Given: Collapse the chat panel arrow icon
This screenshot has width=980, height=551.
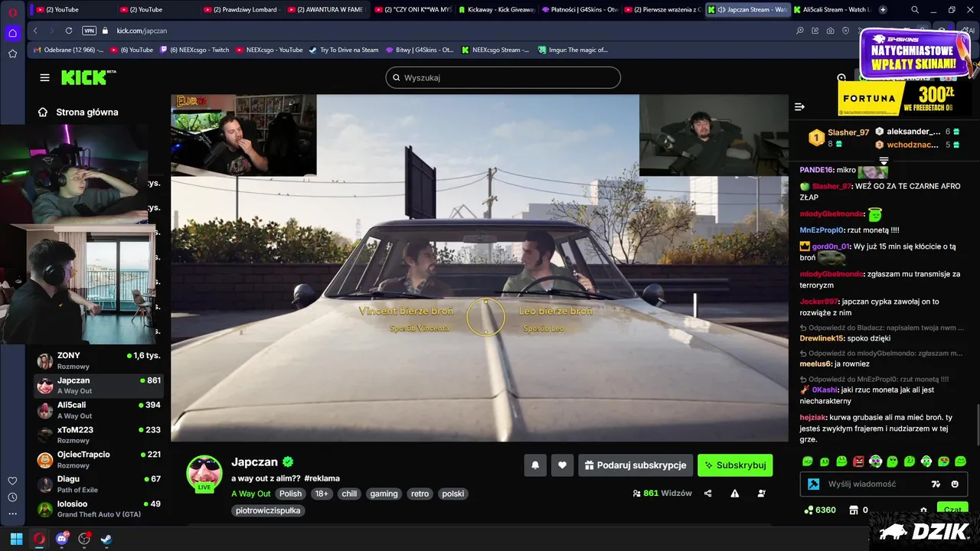Looking at the screenshot, I should (x=799, y=106).
